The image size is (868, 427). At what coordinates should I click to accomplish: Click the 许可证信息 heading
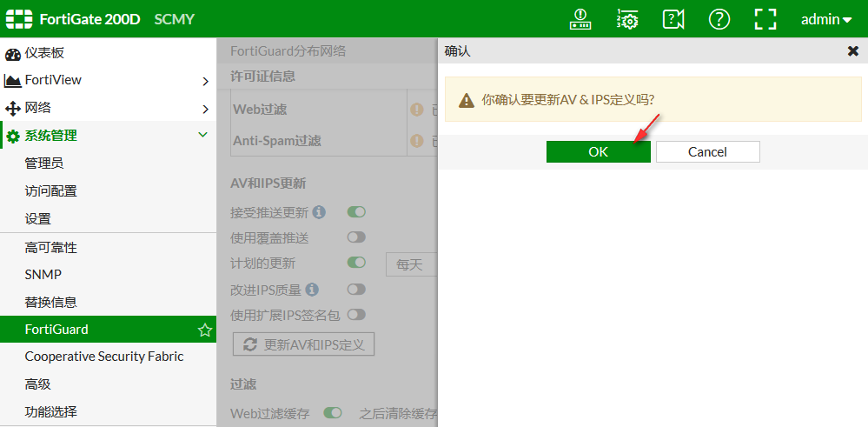tap(263, 76)
